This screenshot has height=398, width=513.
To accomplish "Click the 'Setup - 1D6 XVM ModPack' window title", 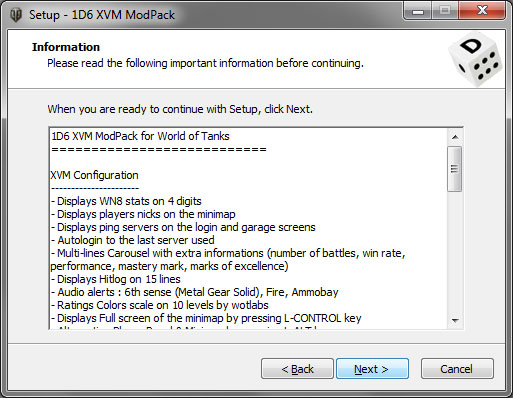I will point(102,15).
